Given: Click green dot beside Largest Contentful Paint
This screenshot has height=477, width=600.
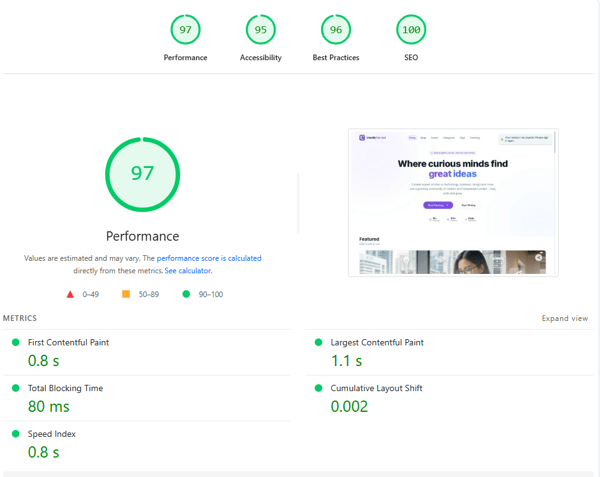Looking at the screenshot, I should point(318,342).
